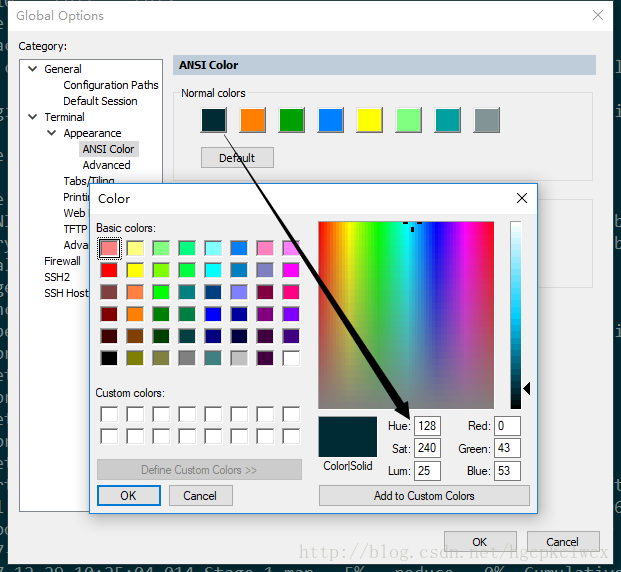Screen dimensions: 621x572
Task: Choose black in the basic colors grid
Action: click(109, 358)
